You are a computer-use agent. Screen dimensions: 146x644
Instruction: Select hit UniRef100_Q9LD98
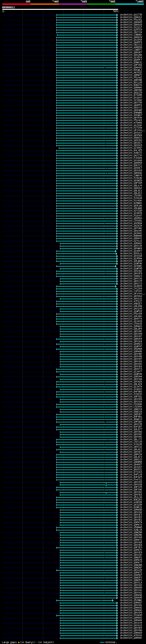click(x=131, y=306)
